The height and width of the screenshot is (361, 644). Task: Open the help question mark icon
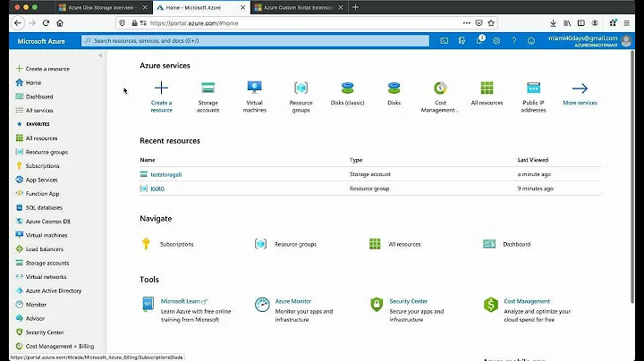[x=513, y=40]
